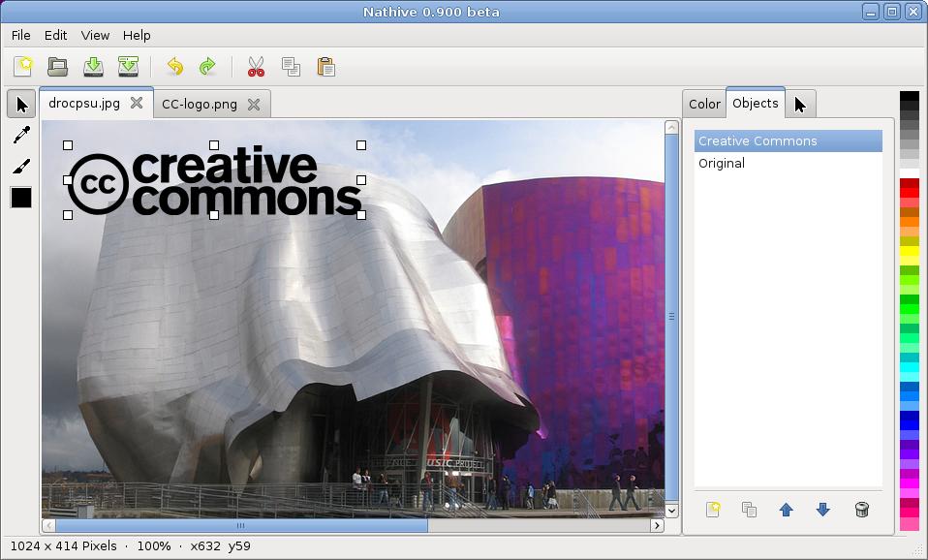Image resolution: width=928 pixels, height=560 pixels.
Task: Click the horizontal canvas scrollbar thumb
Action: [x=241, y=525]
